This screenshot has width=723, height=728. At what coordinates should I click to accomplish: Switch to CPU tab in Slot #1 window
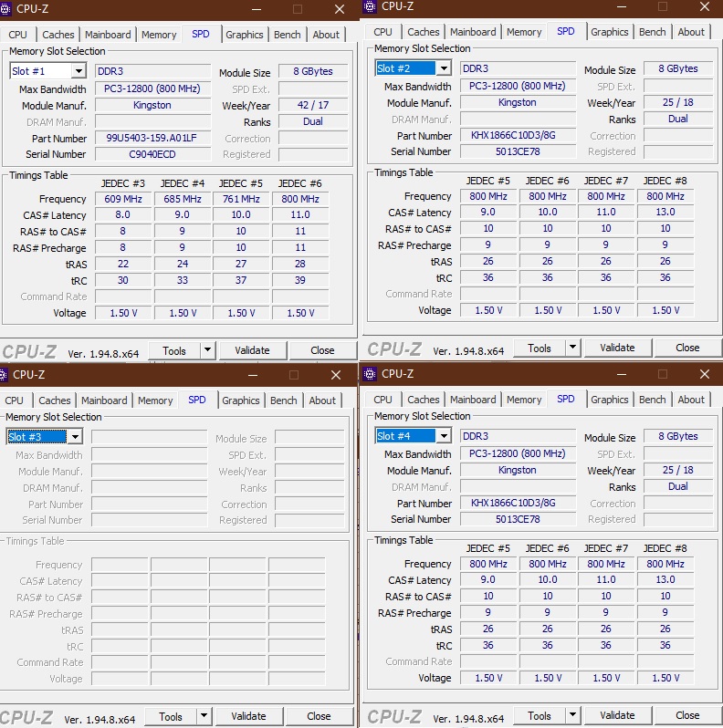coord(17,35)
